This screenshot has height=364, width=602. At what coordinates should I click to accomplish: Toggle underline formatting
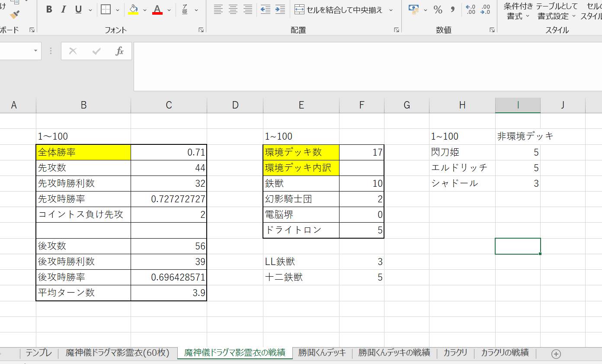click(x=78, y=10)
